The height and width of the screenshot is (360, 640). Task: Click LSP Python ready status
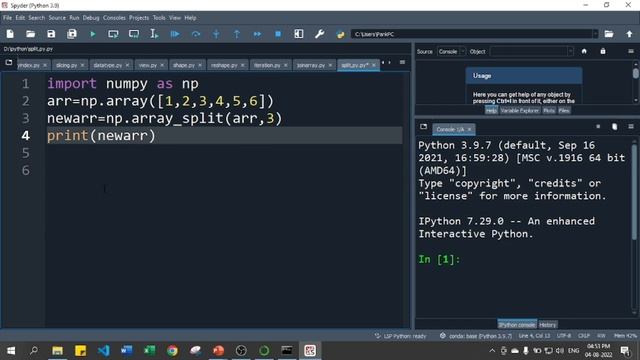point(400,336)
